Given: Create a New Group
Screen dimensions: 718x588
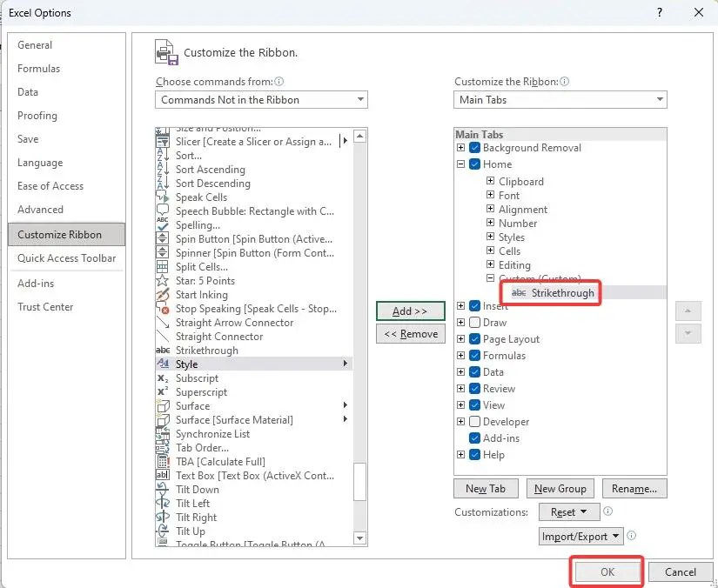Looking at the screenshot, I should (x=560, y=488).
